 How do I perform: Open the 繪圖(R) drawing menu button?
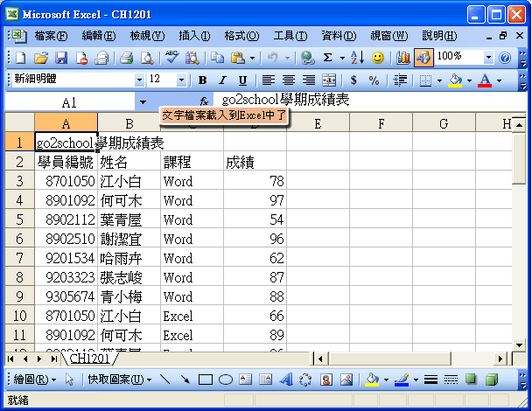tap(34, 380)
